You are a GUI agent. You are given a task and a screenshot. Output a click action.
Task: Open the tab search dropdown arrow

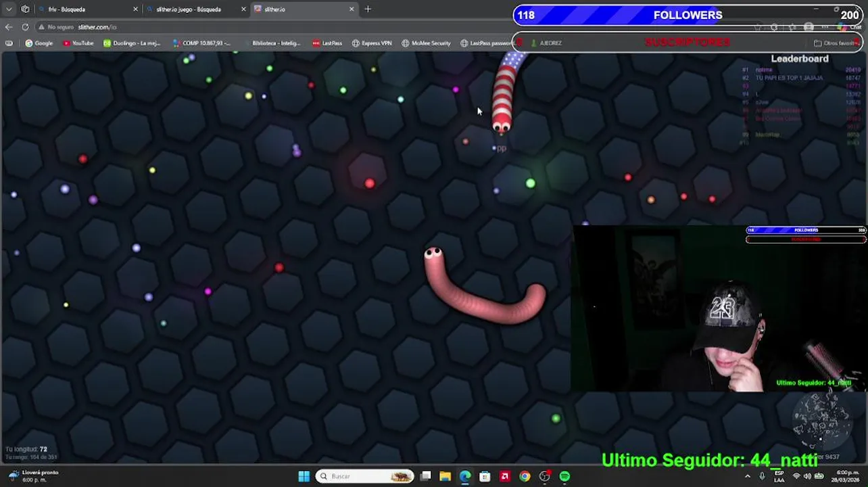tap(9, 9)
